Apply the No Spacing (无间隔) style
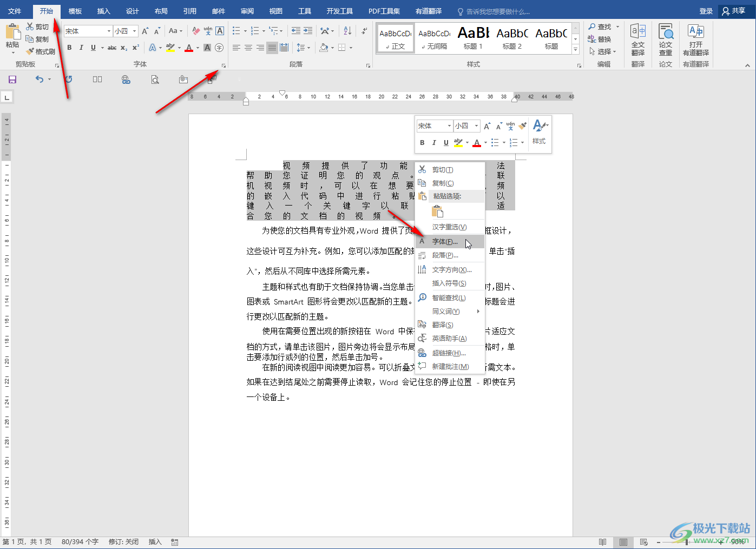 pyautogui.click(x=434, y=39)
